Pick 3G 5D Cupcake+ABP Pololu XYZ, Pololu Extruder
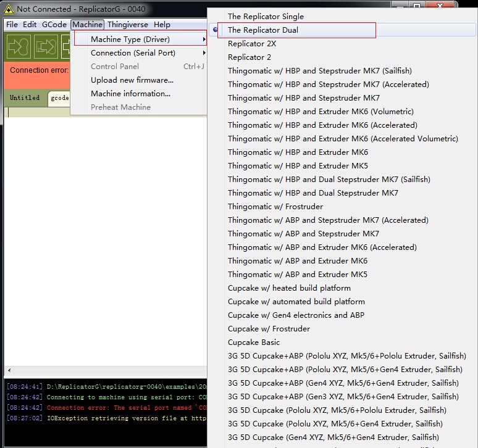Viewport: 478px width, 448px height. pos(342,355)
